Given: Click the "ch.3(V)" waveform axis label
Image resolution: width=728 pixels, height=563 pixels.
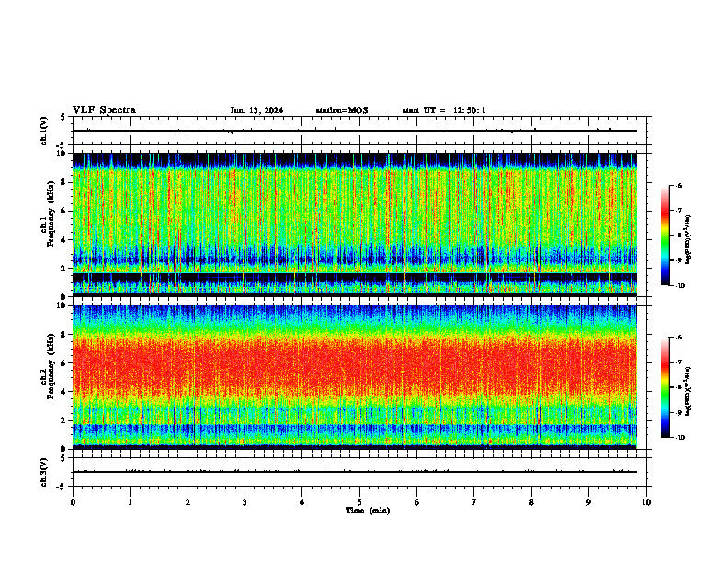Looking at the screenshot, I should [x=43, y=472].
